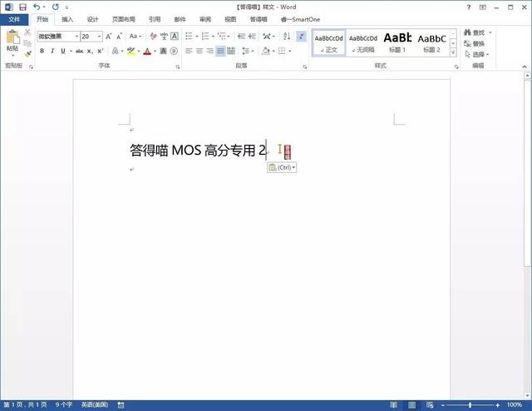Open the font size dropdown showing 20
This screenshot has height=411, width=532.
coord(99,37)
